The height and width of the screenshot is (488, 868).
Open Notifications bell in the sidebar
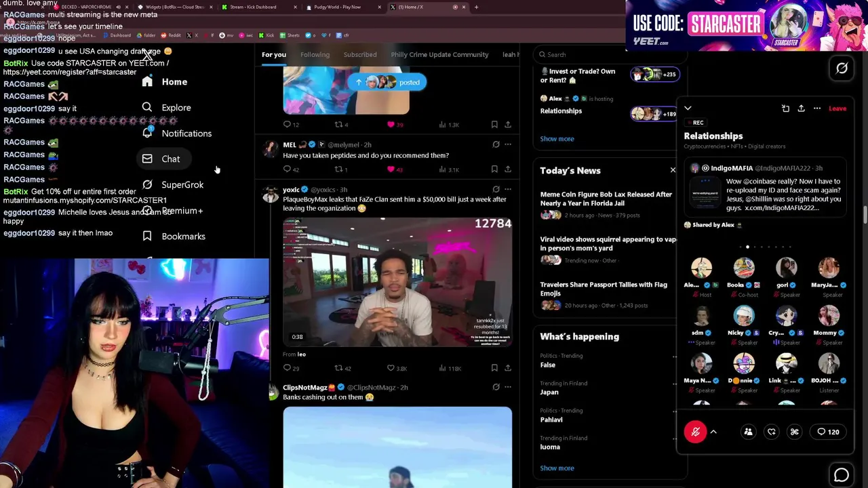click(x=147, y=133)
